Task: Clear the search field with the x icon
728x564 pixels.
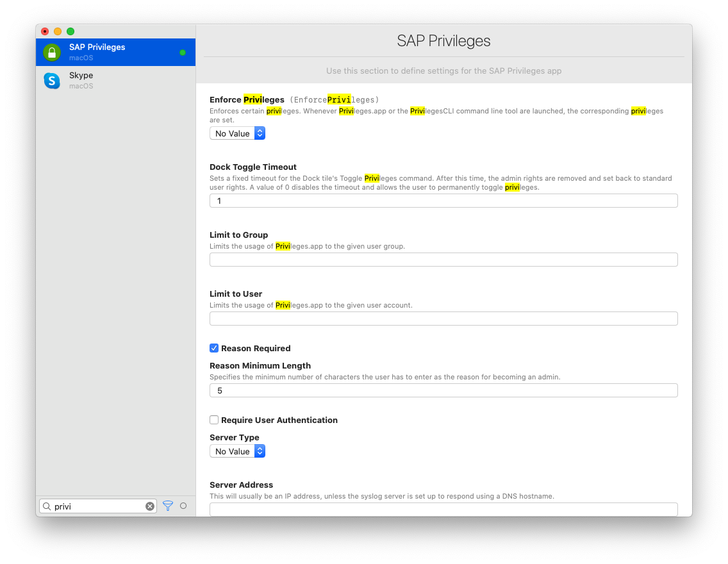Action: [149, 506]
